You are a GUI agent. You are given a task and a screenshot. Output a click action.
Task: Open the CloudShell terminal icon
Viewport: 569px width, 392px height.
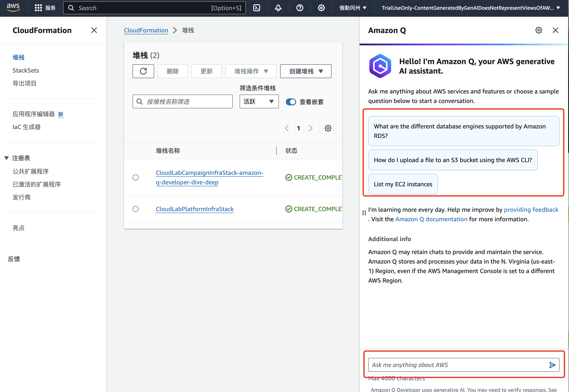click(256, 8)
